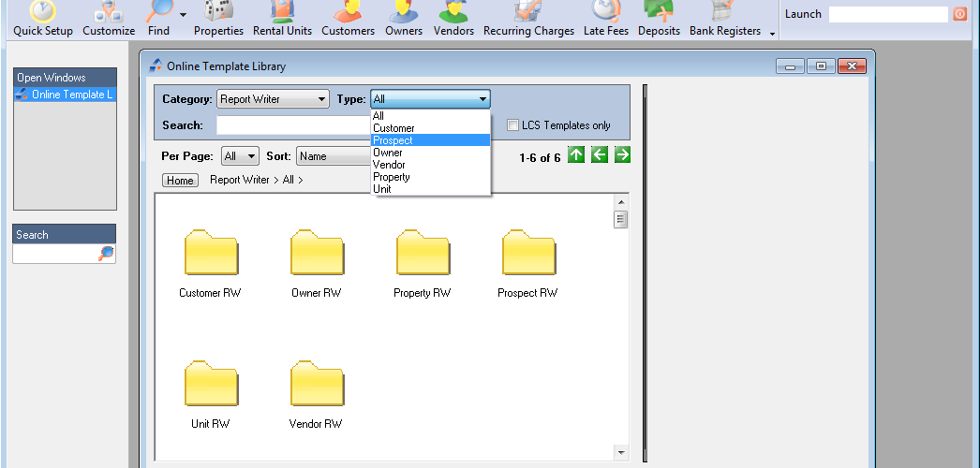980x468 pixels.
Task: Select All in Type list
Action: [x=430, y=116]
